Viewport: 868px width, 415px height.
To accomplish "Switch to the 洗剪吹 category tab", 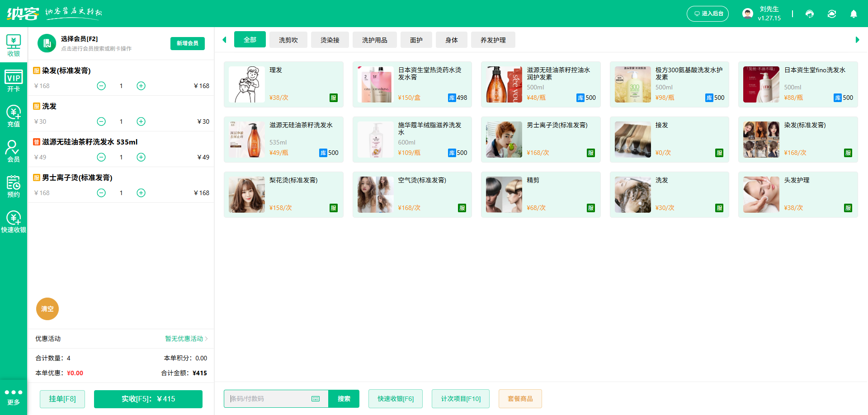I will (288, 40).
